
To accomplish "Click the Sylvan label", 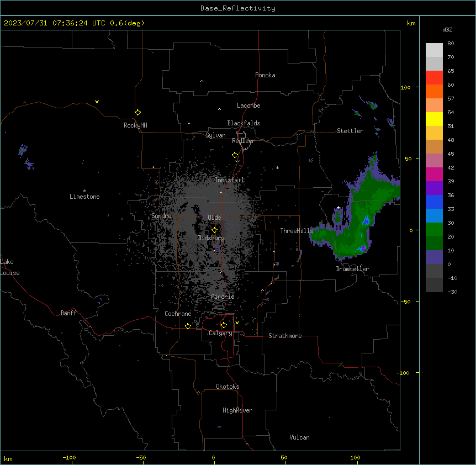I will (x=215, y=135).
